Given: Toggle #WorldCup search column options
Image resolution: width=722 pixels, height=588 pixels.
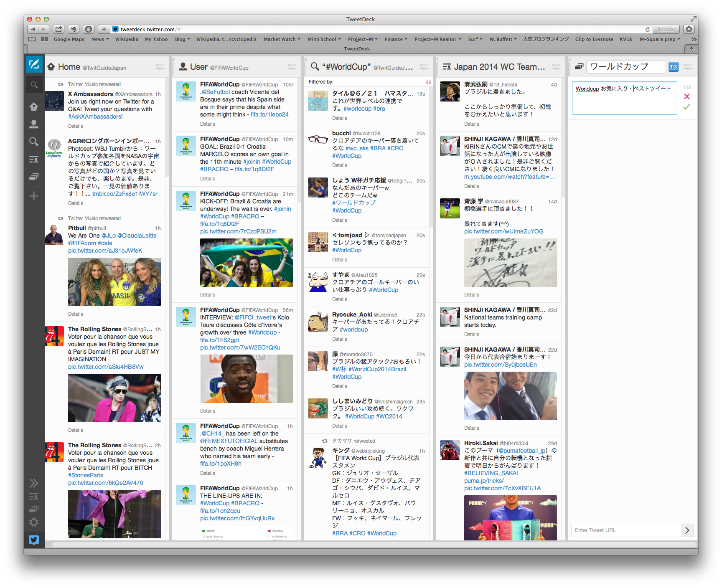Looking at the screenshot, I should pyautogui.click(x=424, y=67).
